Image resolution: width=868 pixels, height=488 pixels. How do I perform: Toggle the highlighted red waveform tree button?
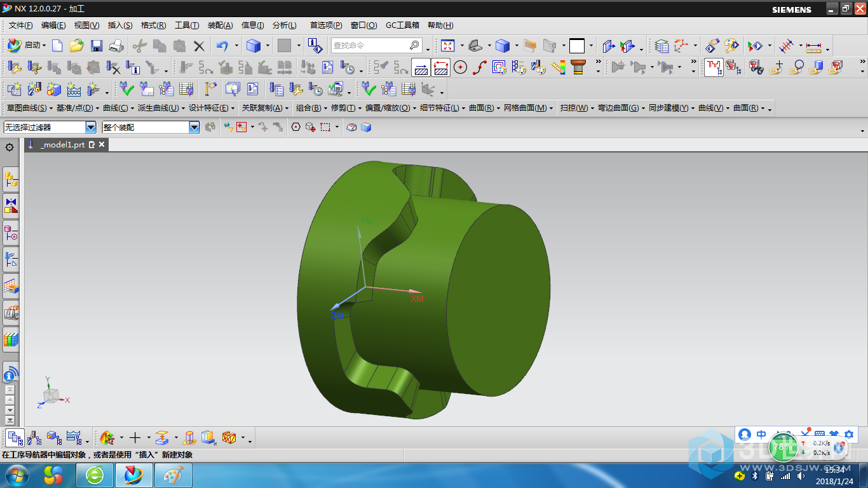click(x=714, y=67)
